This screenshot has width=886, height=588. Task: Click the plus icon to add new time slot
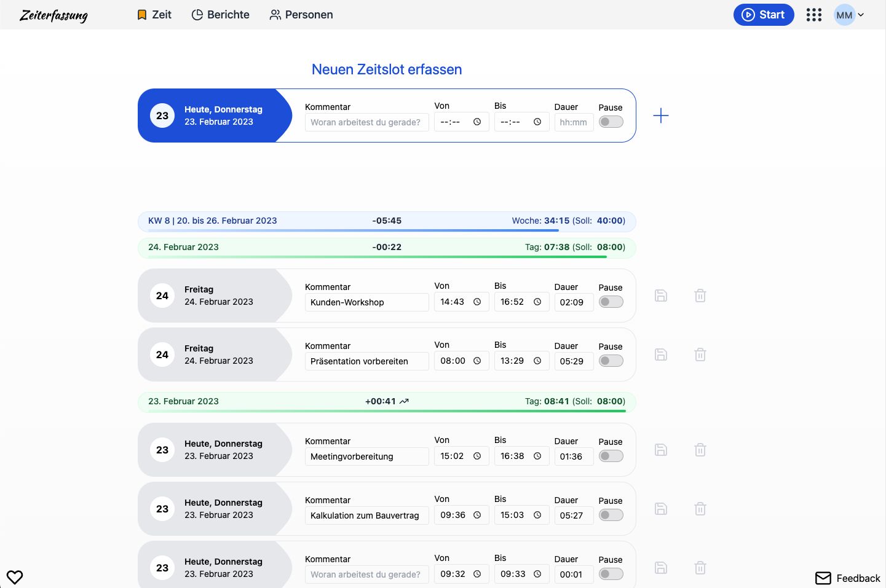click(661, 116)
